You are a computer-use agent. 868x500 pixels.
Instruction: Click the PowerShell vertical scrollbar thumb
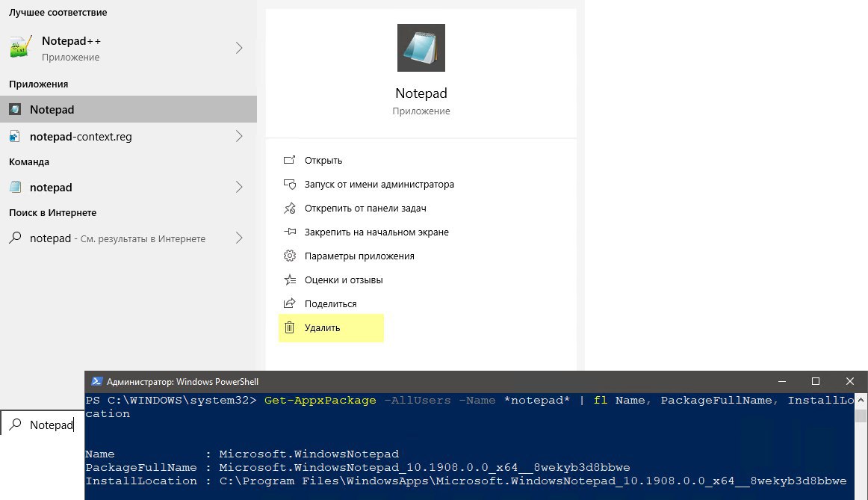coord(861,416)
